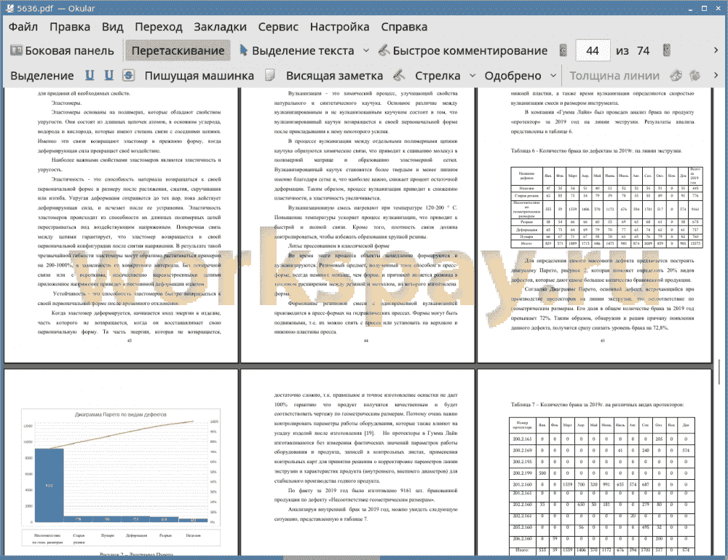
Task: Go to the next page arrow icon
Action: coord(667,51)
